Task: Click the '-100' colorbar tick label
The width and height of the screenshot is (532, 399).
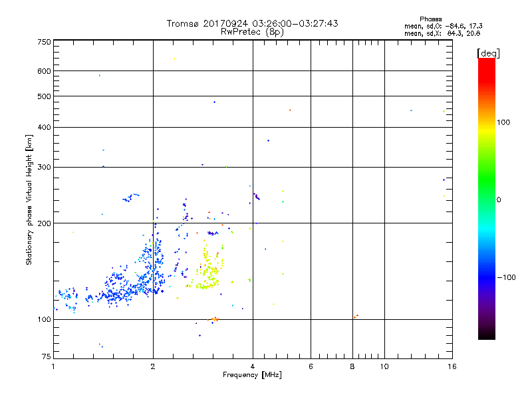Action: (507, 277)
